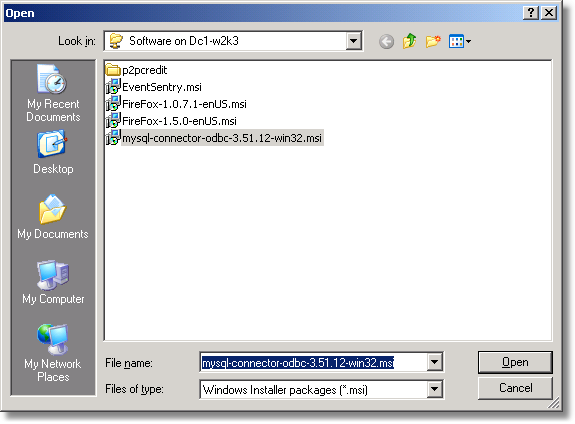Select mysql-connector-odbc-3.51.12-win32.msi file
The image size is (575, 424).
214,138
